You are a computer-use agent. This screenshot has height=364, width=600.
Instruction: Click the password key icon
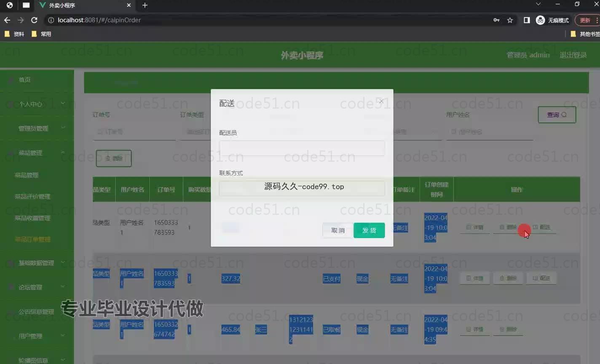(x=496, y=20)
